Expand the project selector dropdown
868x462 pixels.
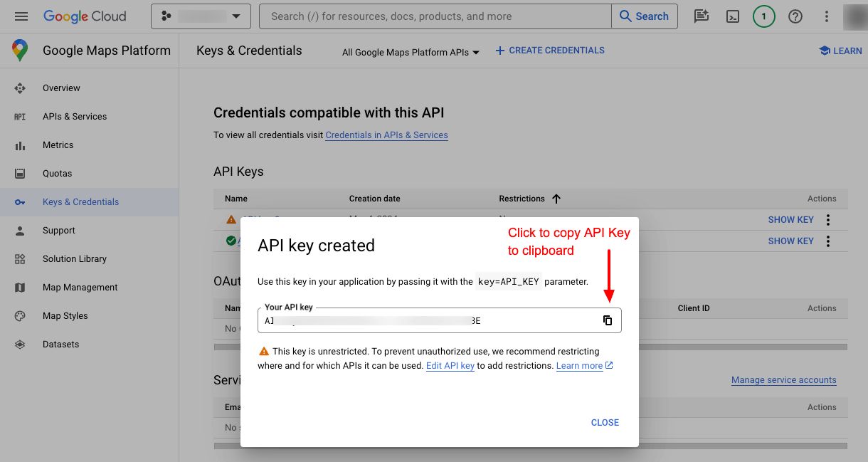click(201, 16)
